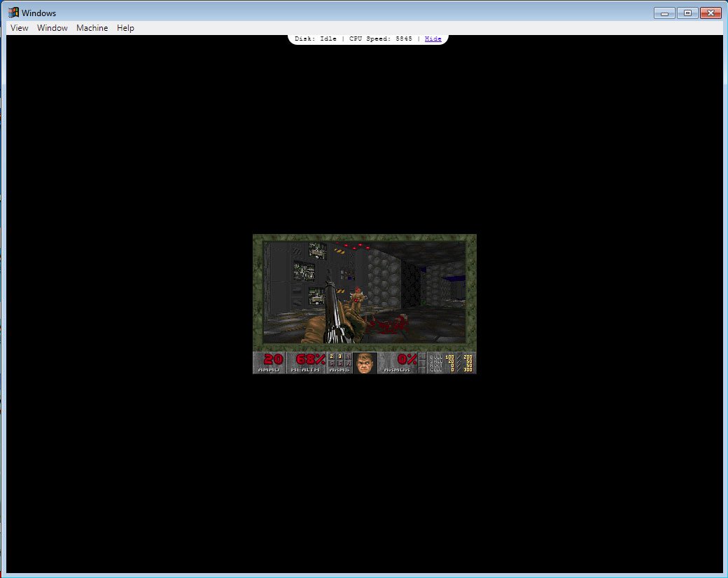Click the Windows flag icon in title bar

13,13
